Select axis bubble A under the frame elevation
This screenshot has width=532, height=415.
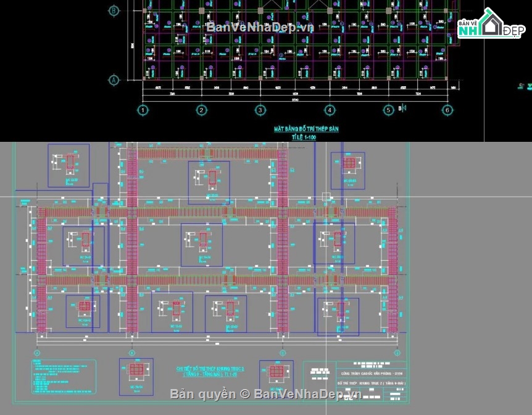36,353
